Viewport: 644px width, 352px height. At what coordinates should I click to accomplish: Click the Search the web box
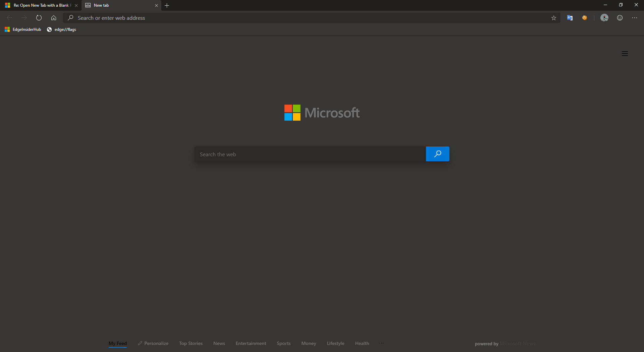pyautogui.click(x=309, y=154)
